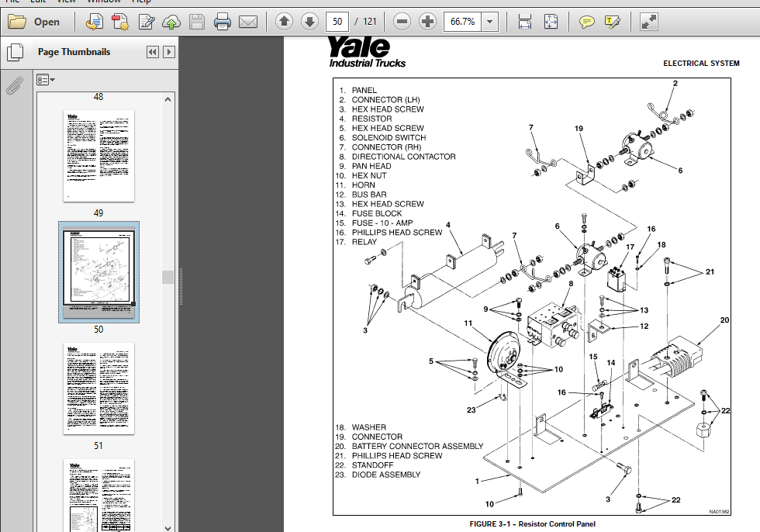Click the pane divider grip handle
The width and height of the screenshot is (760, 532).
coord(181,286)
